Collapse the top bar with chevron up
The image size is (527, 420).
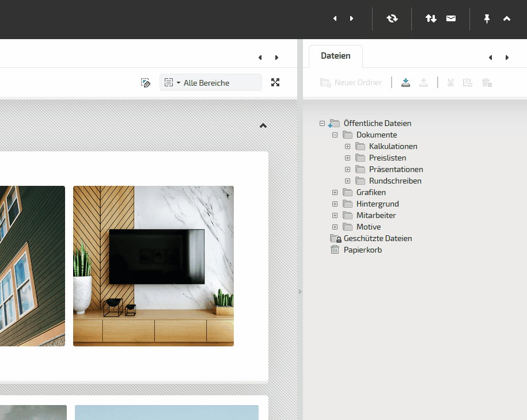507,18
